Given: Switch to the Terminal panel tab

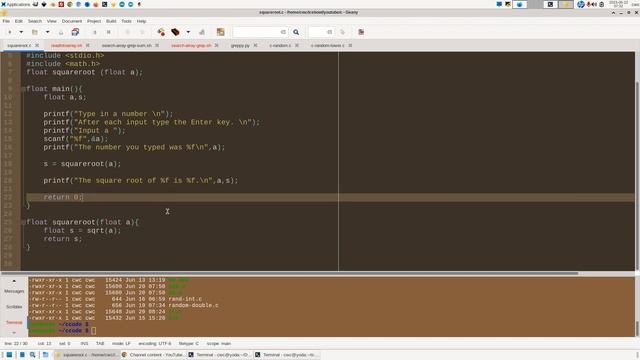Looking at the screenshot, I should (14, 322).
